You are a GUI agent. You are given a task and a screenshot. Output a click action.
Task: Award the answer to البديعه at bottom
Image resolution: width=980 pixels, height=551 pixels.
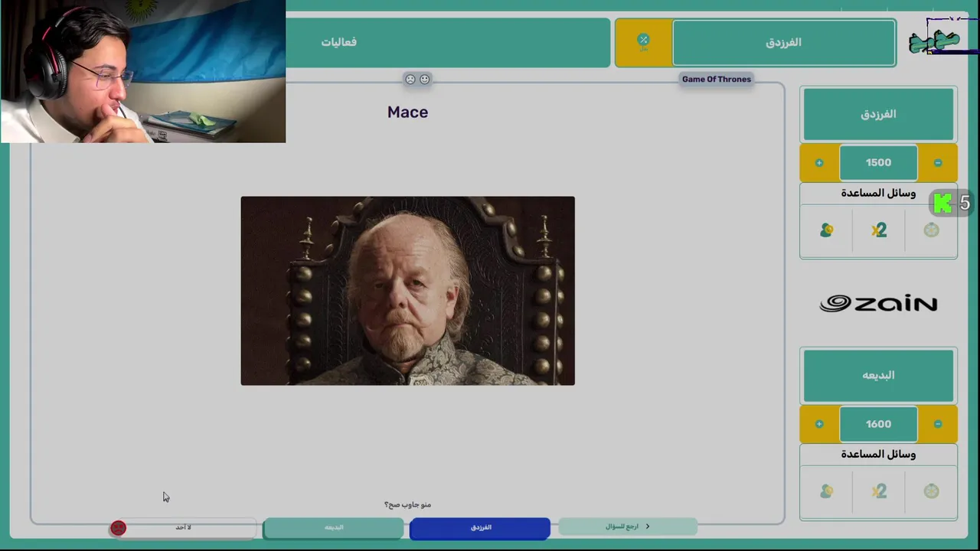[334, 527]
